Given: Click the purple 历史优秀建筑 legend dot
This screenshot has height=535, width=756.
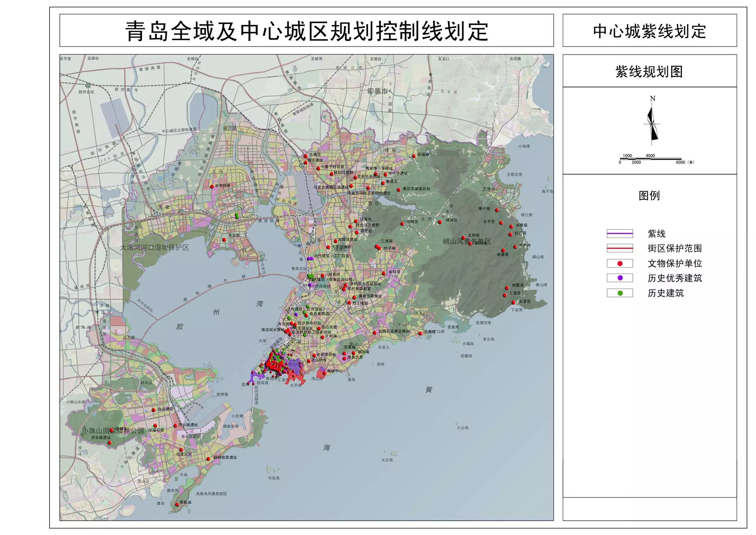Looking at the screenshot, I should click(x=620, y=278).
